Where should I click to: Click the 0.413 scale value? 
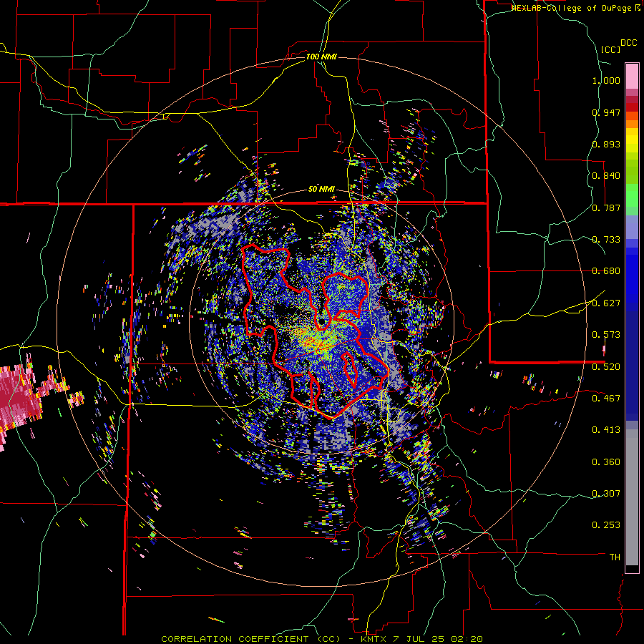pos(606,430)
